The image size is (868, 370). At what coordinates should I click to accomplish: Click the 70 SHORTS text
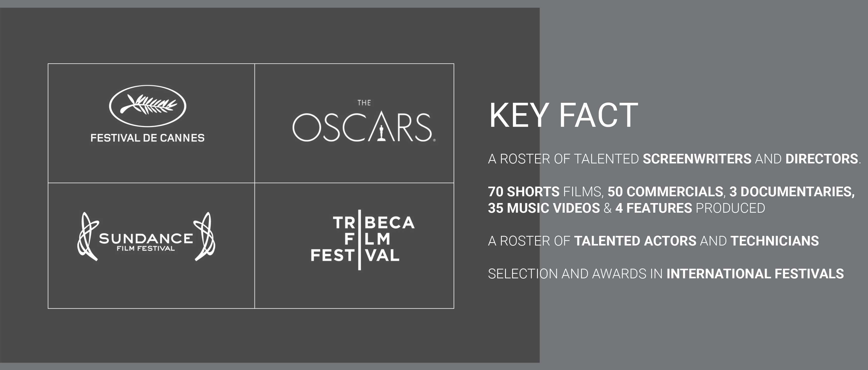pos(524,191)
